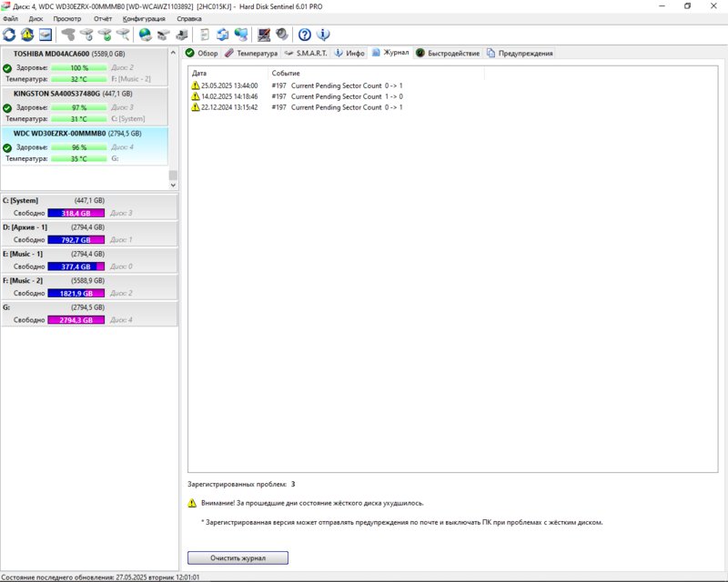Image resolution: width=728 pixels, height=582 pixels.
Task: Open the Help question mark icon
Action: pos(304,35)
